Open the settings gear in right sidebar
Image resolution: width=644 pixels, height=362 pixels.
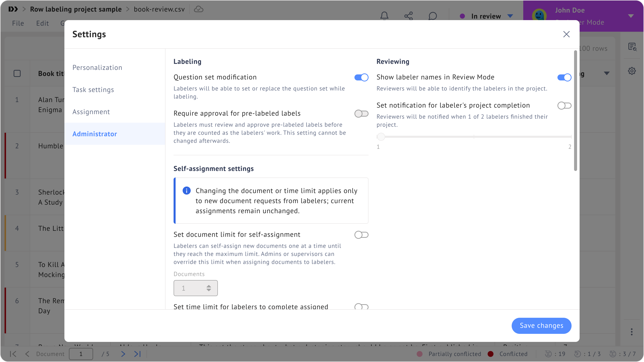click(x=632, y=71)
